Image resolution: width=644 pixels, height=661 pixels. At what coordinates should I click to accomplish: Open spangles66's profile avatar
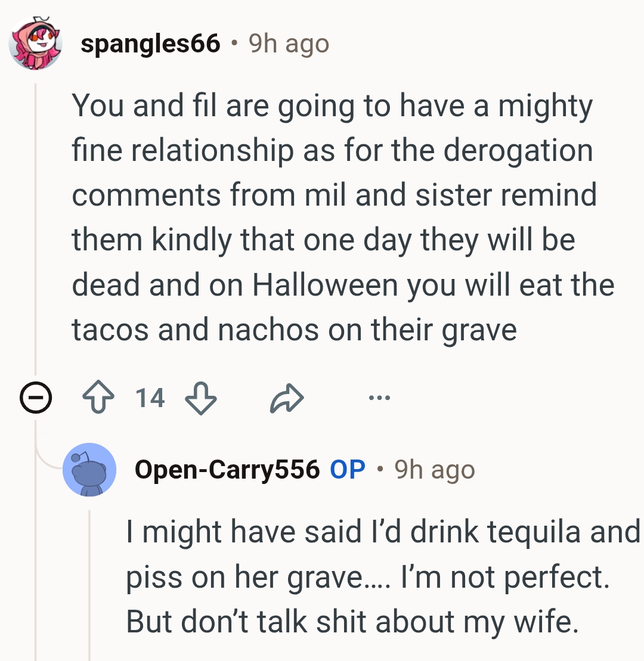click(x=35, y=44)
